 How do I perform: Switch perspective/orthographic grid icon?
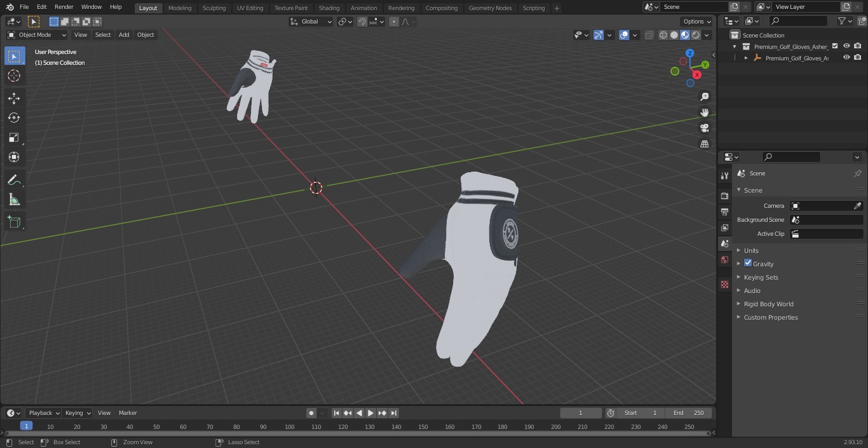(x=704, y=144)
